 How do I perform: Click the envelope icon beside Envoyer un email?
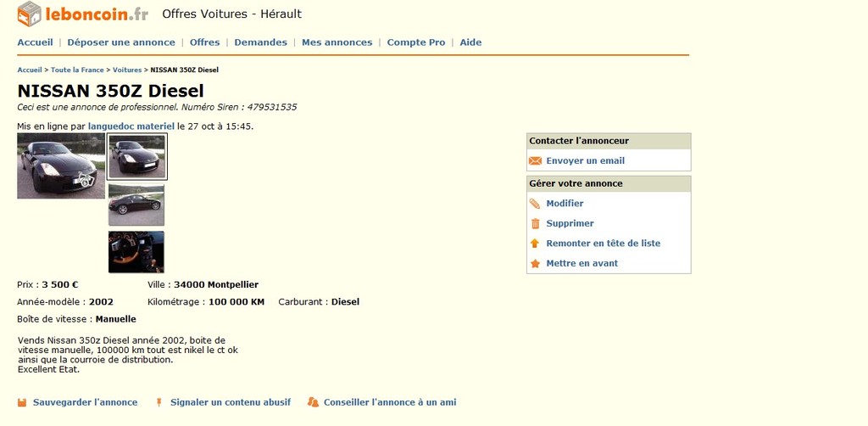pyautogui.click(x=535, y=161)
